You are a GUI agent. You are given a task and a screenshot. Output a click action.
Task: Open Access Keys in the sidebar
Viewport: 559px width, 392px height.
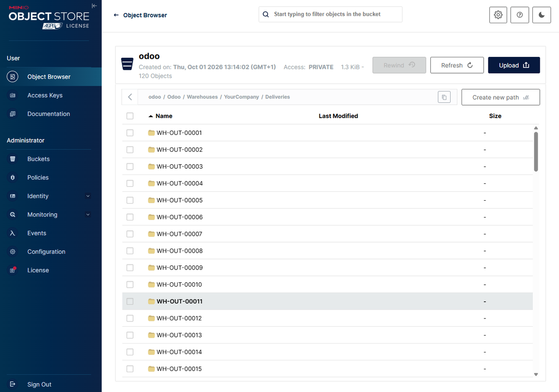tap(45, 95)
